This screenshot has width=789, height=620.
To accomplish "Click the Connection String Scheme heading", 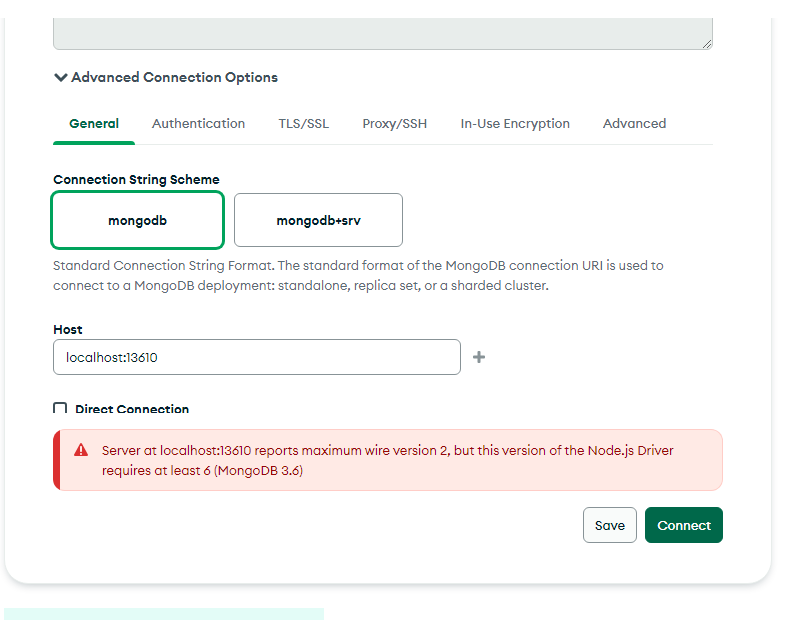I will [136, 180].
